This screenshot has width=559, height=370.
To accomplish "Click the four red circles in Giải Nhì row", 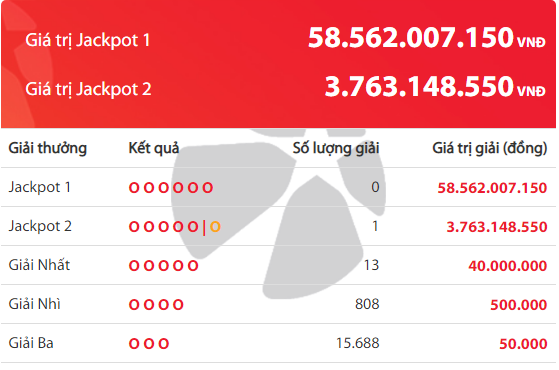I will pyautogui.click(x=156, y=305).
